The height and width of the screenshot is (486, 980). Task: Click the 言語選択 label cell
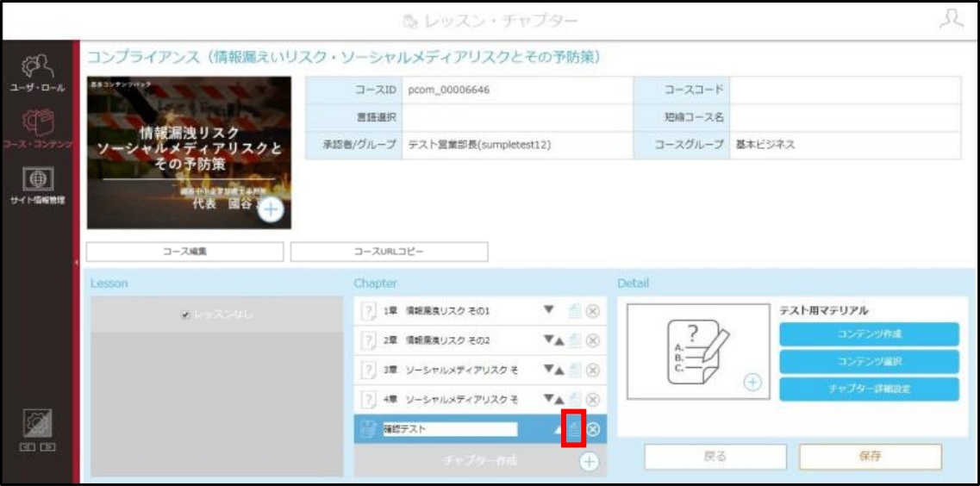tap(353, 117)
